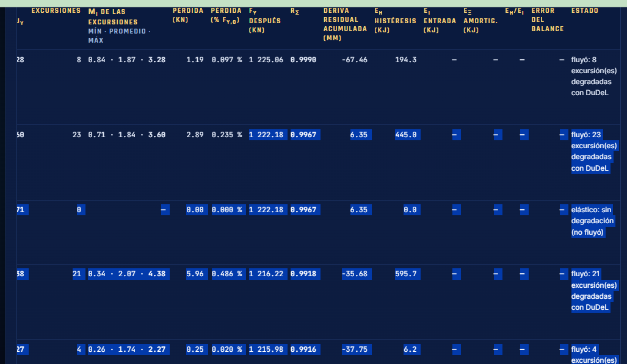Click the status text for 23 excursions
The height and width of the screenshot is (364, 627).
point(594,151)
